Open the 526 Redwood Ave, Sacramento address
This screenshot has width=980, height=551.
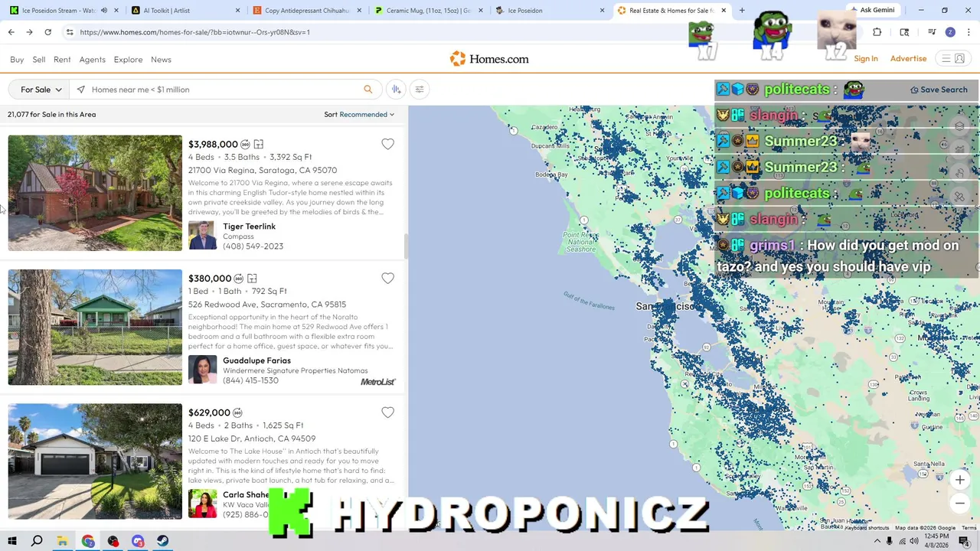coord(267,305)
